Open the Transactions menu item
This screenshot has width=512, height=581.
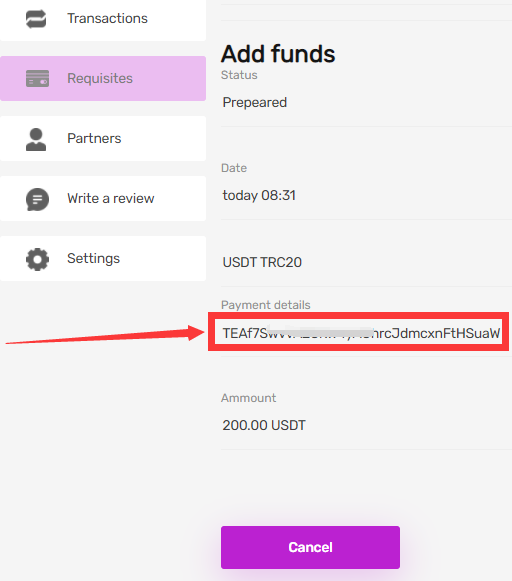103,19
